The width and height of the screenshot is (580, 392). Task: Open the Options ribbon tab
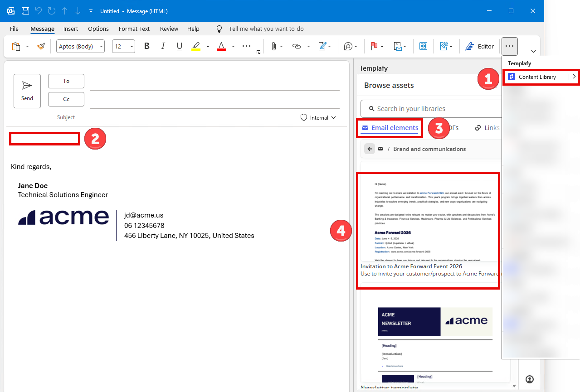(x=98, y=29)
